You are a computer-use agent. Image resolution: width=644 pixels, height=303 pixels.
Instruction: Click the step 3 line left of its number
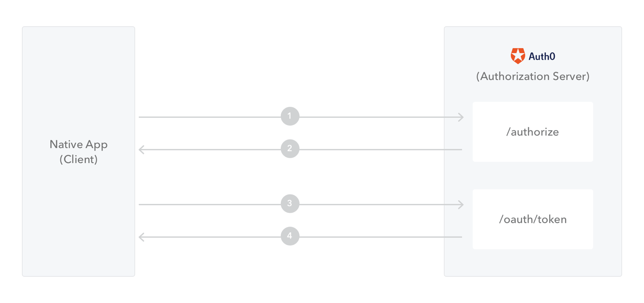click(210, 204)
